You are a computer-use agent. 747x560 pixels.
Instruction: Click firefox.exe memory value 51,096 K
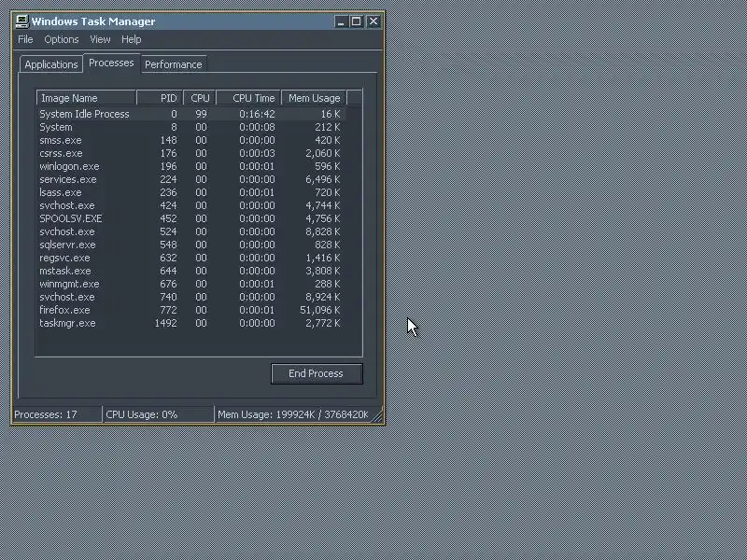[319, 310]
